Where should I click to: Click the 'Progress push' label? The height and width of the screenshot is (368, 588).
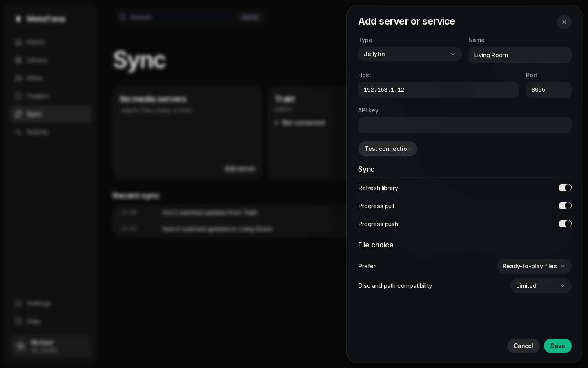pyautogui.click(x=378, y=224)
